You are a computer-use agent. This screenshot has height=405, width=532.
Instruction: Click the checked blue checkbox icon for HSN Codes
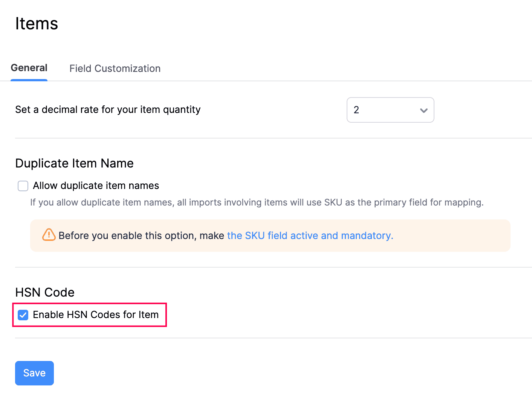[23, 315]
